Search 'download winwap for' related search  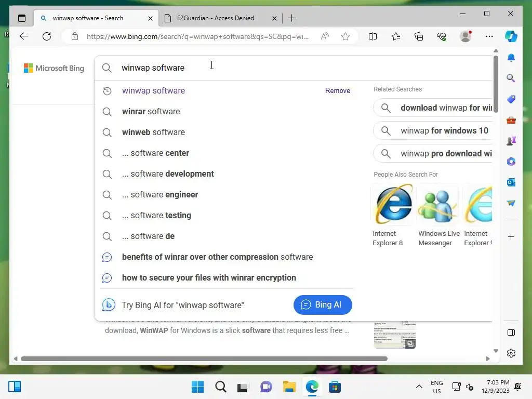click(433, 108)
